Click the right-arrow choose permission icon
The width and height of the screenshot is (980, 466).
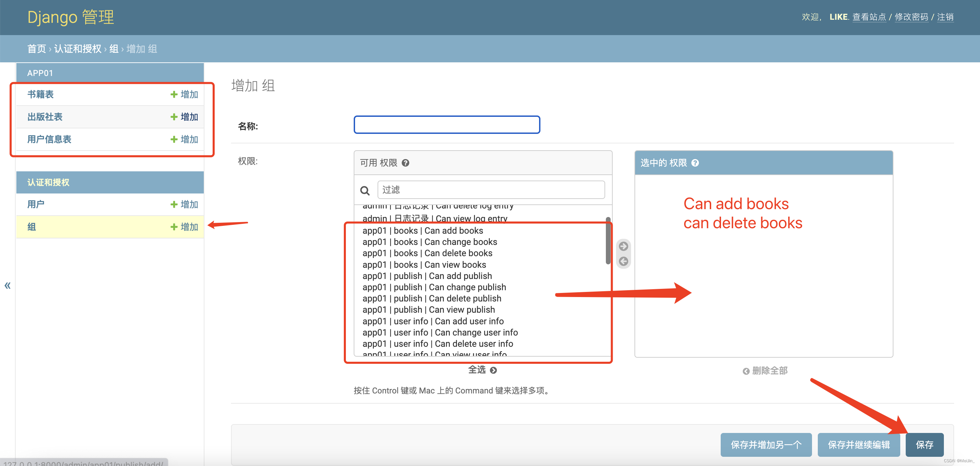(x=623, y=246)
